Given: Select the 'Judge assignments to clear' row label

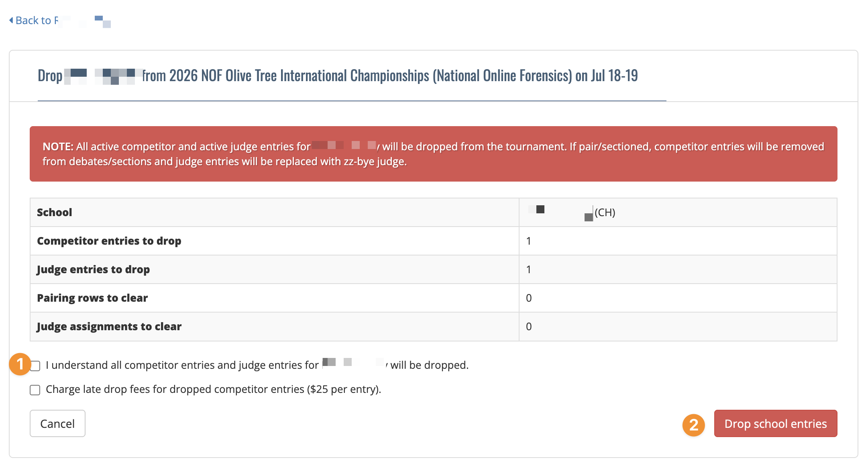Looking at the screenshot, I should point(109,326).
